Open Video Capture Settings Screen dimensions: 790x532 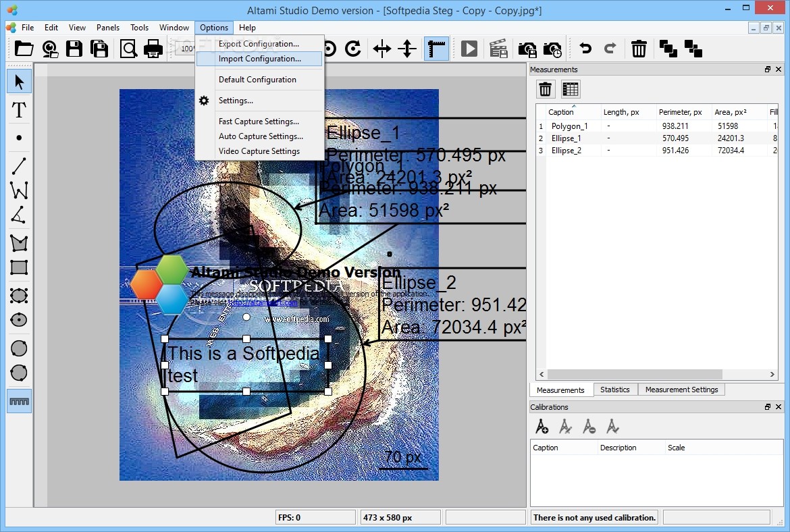coord(259,151)
